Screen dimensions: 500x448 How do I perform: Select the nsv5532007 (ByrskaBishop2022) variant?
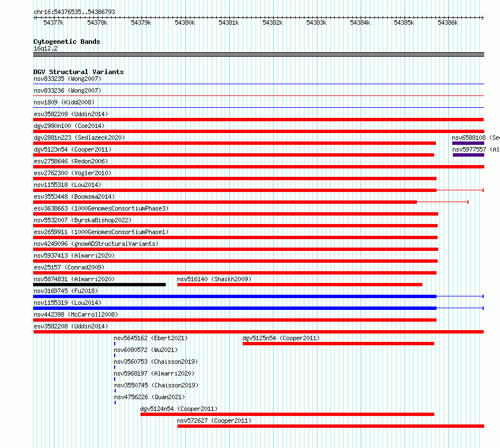83,220
